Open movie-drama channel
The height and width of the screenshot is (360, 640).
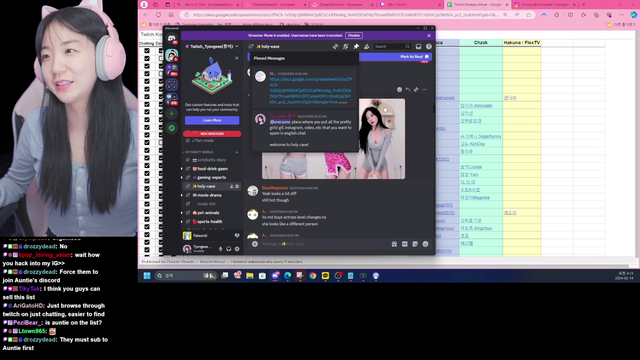pyautogui.click(x=212, y=195)
